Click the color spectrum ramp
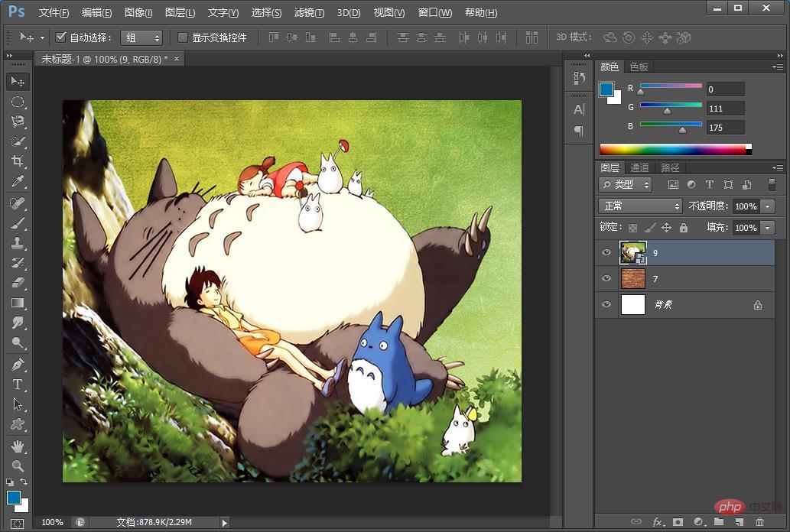The width and height of the screenshot is (790, 532). [x=675, y=149]
